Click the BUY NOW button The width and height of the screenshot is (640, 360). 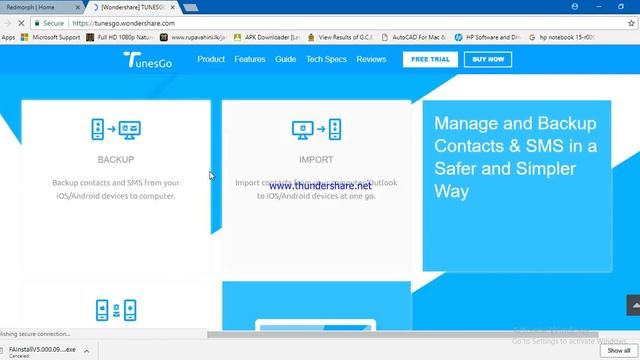tap(488, 59)
